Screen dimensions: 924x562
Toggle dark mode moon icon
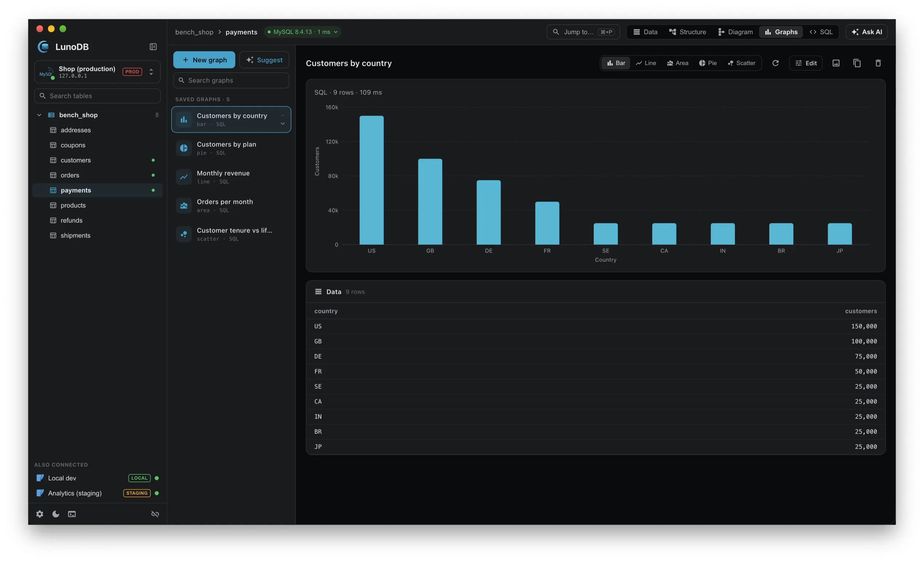point(56,514)
